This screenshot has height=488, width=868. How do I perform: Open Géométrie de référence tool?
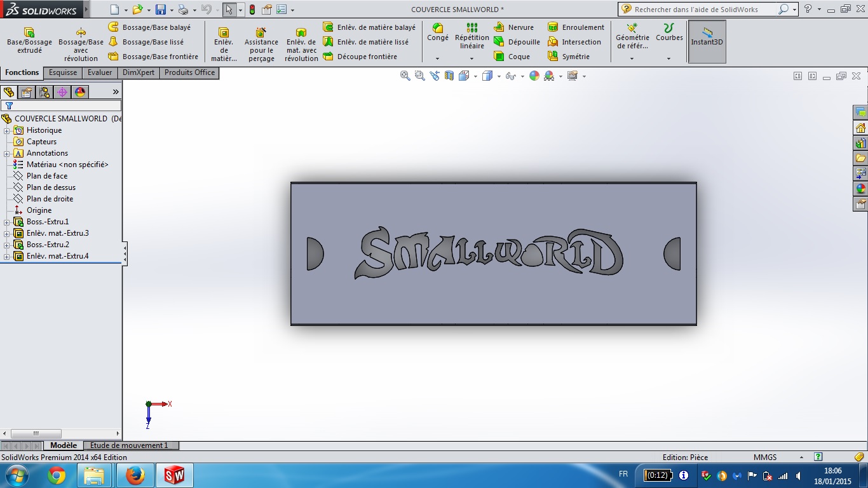point(632,37)
